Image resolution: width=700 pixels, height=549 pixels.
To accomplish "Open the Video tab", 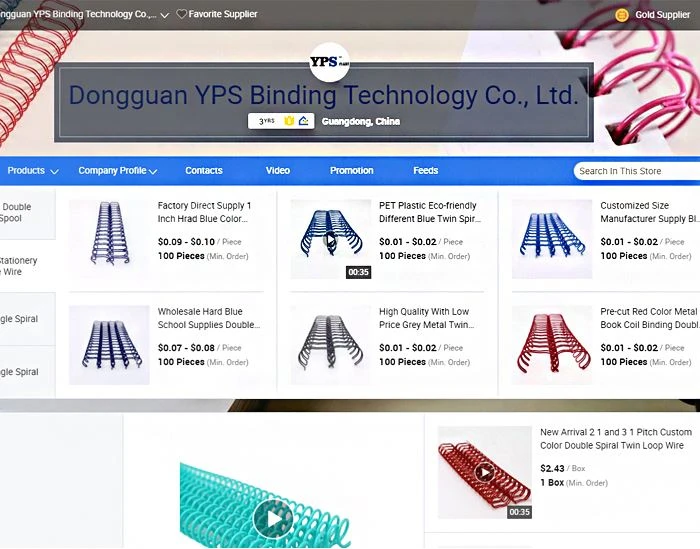I will point(278,171).
